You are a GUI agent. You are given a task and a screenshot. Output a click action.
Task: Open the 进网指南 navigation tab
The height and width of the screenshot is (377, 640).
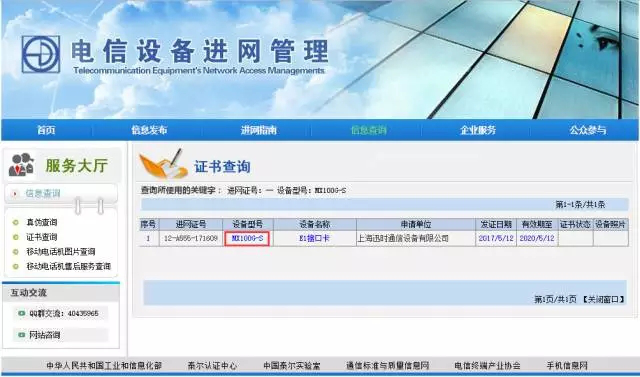click(258, 130)
